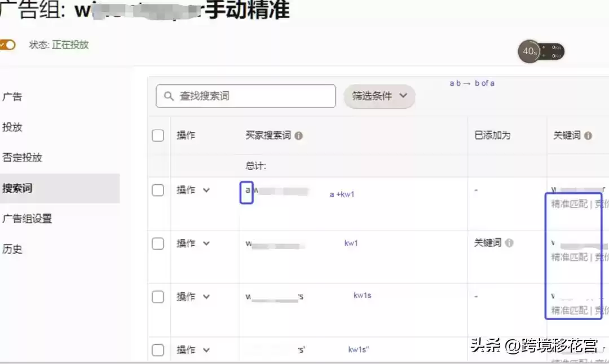Check the first search term row's checkbox

[x=158, y=190]
